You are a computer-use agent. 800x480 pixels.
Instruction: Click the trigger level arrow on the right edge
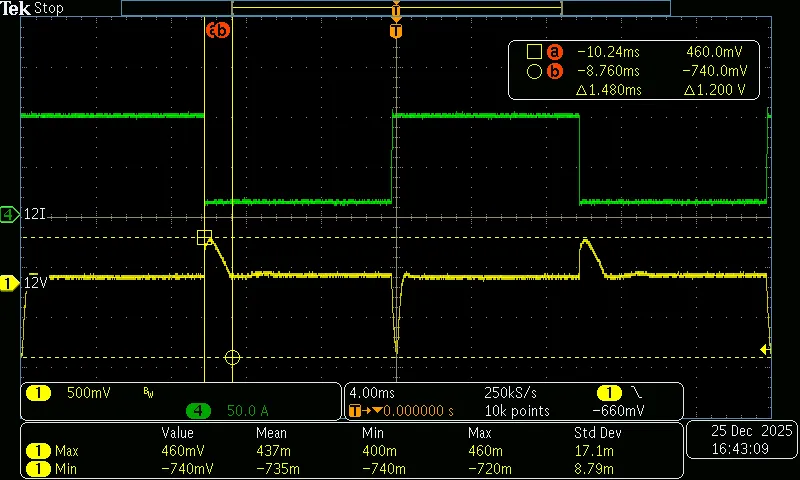[x=765, y=349]
